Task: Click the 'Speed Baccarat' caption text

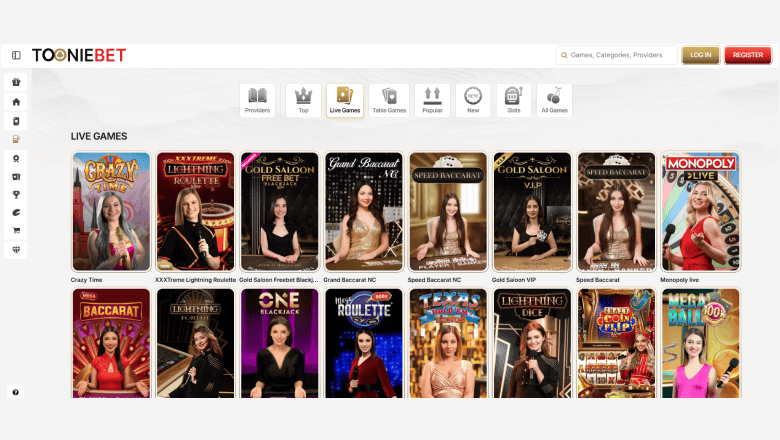Action: point(598,280)
